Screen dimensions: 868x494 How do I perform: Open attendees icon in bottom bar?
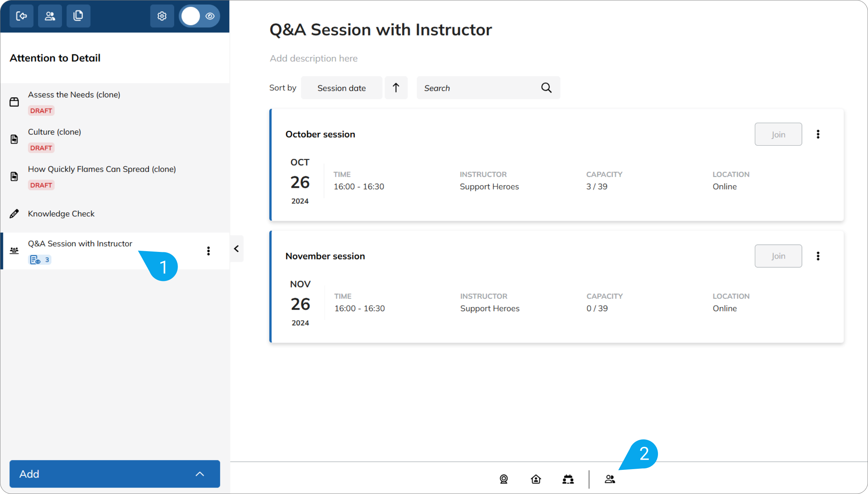610,479
